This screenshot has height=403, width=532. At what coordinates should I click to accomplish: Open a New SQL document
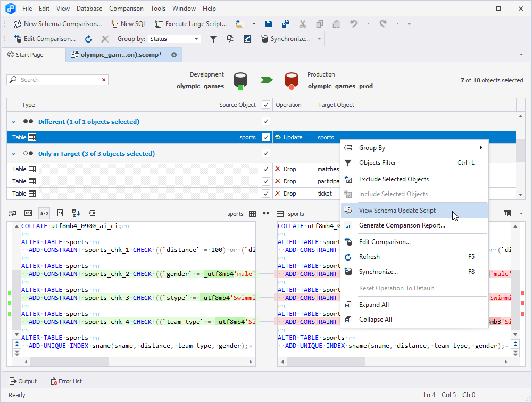pos(128,24)
